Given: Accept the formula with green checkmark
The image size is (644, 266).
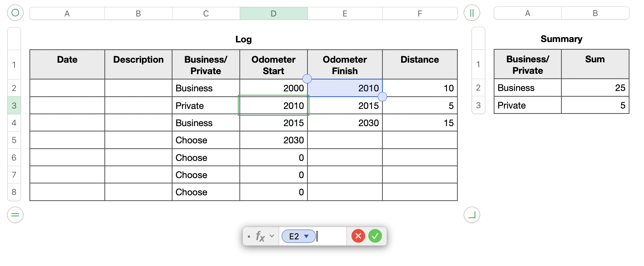Looking at the screenshot, I should click(x=375, y=236).
